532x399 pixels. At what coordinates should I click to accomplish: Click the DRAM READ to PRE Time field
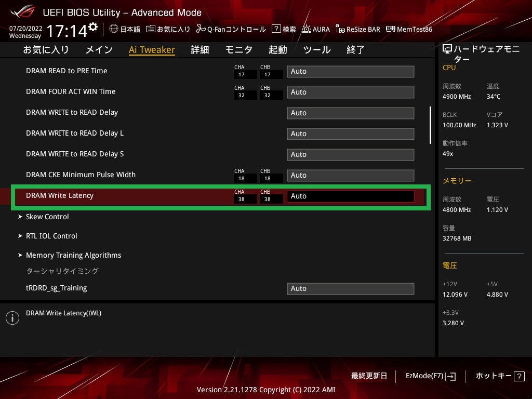350,71
